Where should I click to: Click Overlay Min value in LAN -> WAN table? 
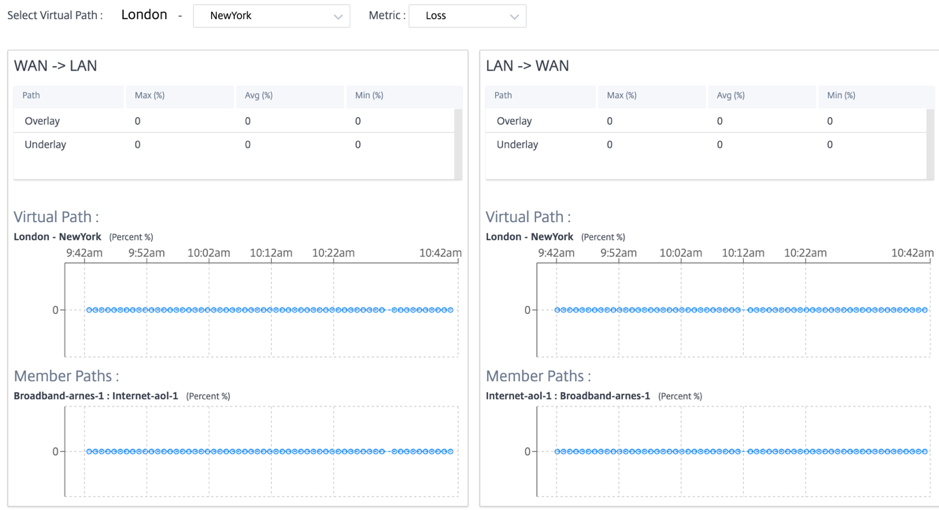tap(830, 121)
